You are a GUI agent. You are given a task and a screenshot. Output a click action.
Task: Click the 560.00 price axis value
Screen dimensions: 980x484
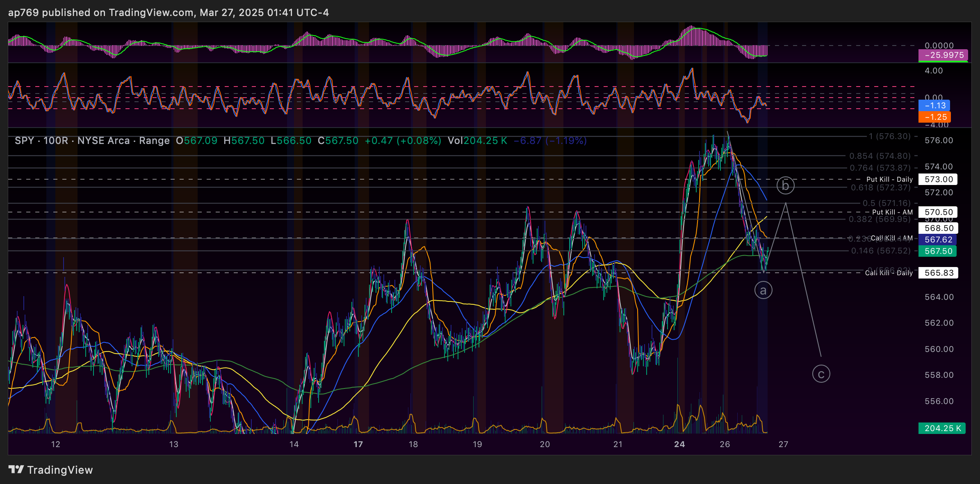click(x=939, y=349)
